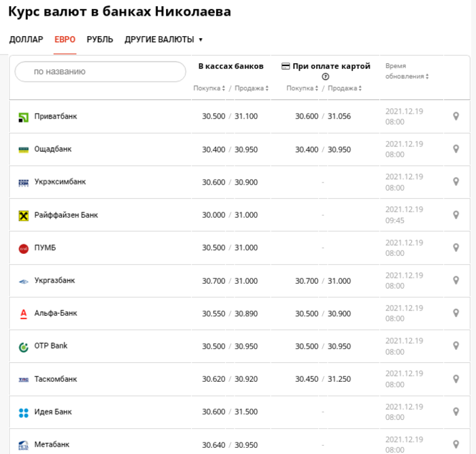Click card payment help question icon
Image resolution: width=476 pixels, height=454 pixels.
point(325,76)
